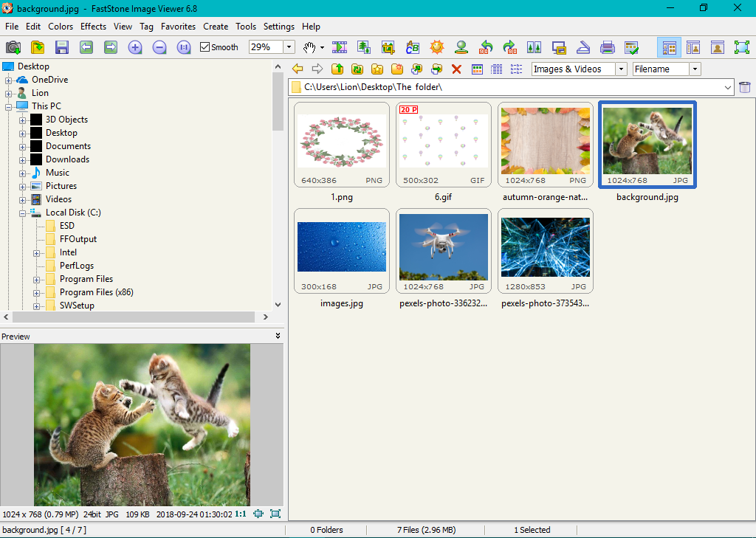This screenshot has height=538, width=756.
Task: Open the Settings menu
Action: point(278,27)
